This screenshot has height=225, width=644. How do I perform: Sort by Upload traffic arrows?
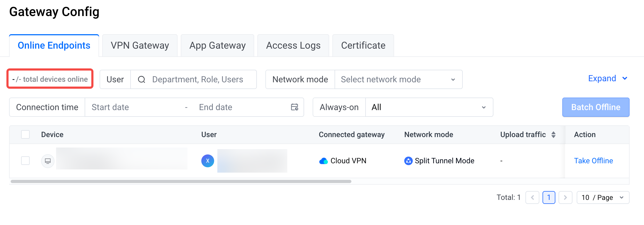pos(553,135)
